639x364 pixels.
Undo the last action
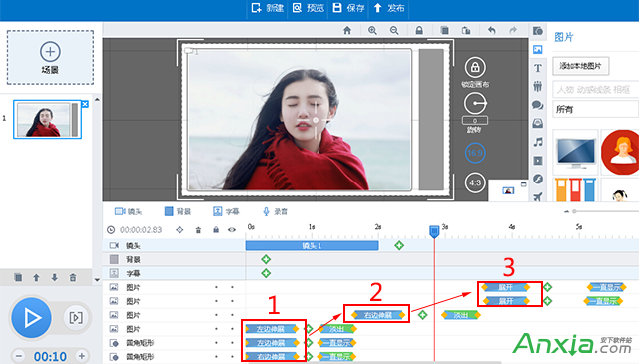(492, 30)
